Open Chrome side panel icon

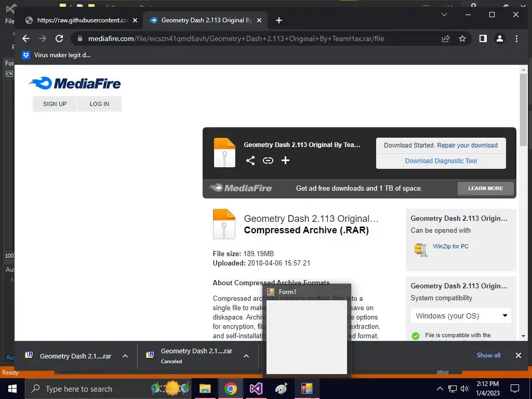pos(483,38)
